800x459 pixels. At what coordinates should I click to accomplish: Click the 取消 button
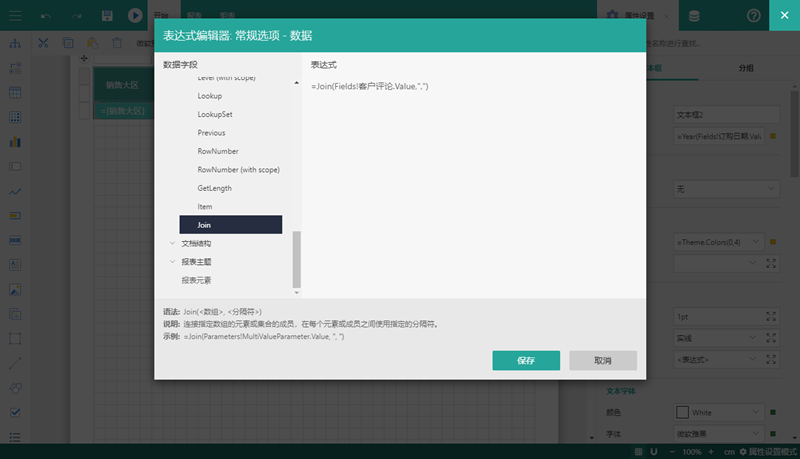coord(602,360)
